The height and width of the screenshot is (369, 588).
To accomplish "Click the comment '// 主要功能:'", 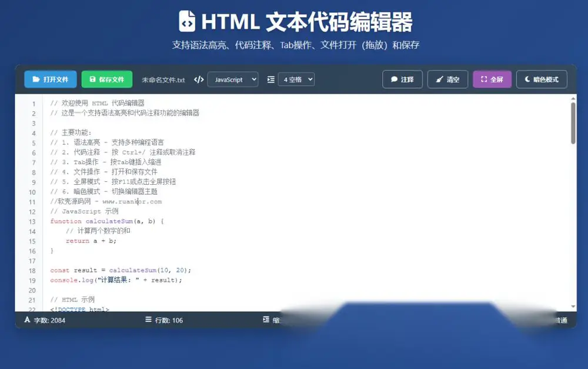I will (x=71, y=132).
